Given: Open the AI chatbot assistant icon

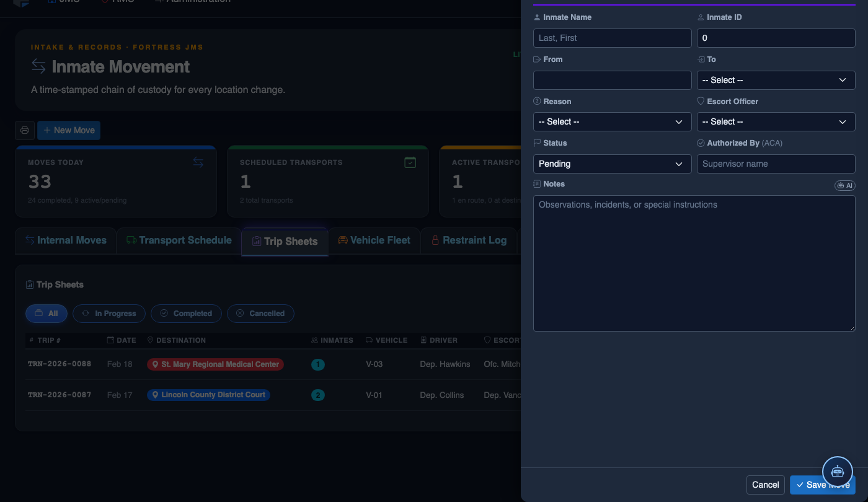Looking at the screenshot, I should [x=838, y=472].
